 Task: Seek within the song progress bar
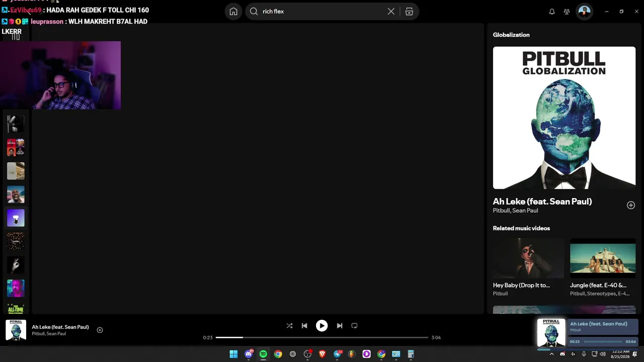coord(322,337)
